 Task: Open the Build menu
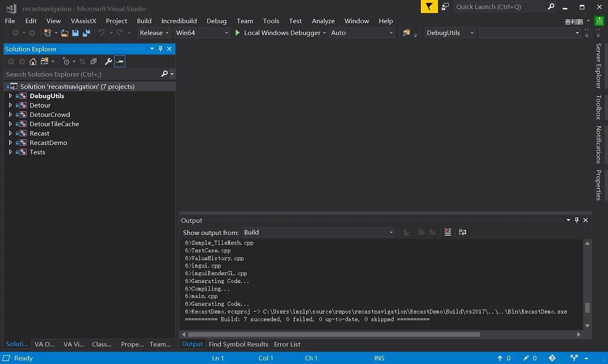[x=144, y=21]
